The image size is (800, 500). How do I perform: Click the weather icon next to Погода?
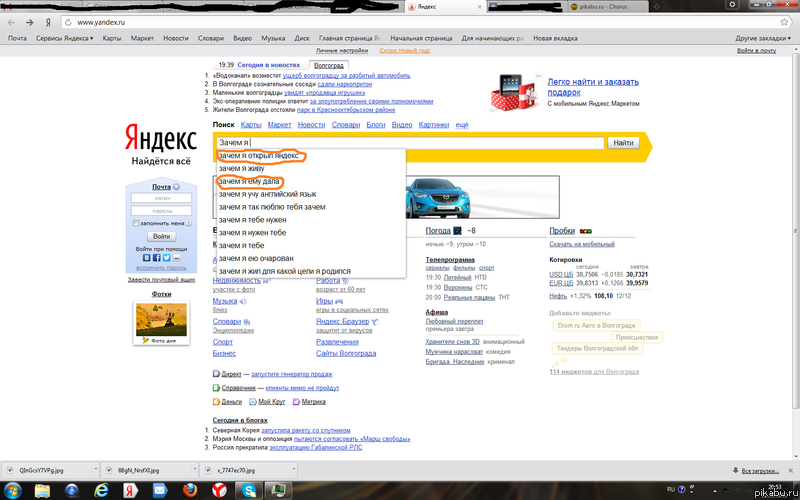457,231
